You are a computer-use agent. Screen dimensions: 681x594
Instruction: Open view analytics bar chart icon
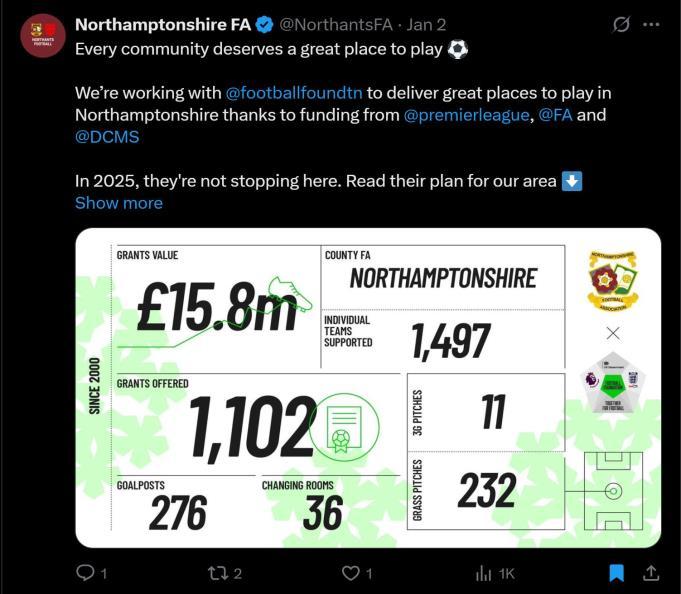pos(484,573)
